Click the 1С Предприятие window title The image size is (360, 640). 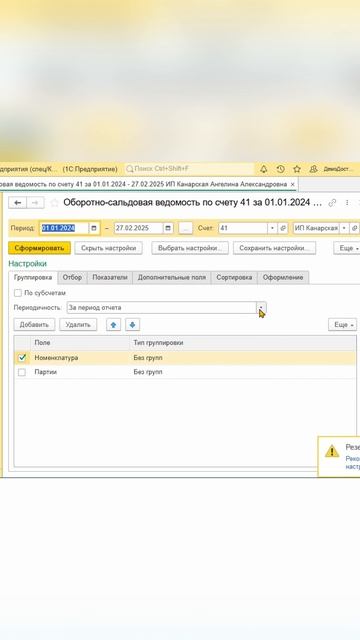90,169
